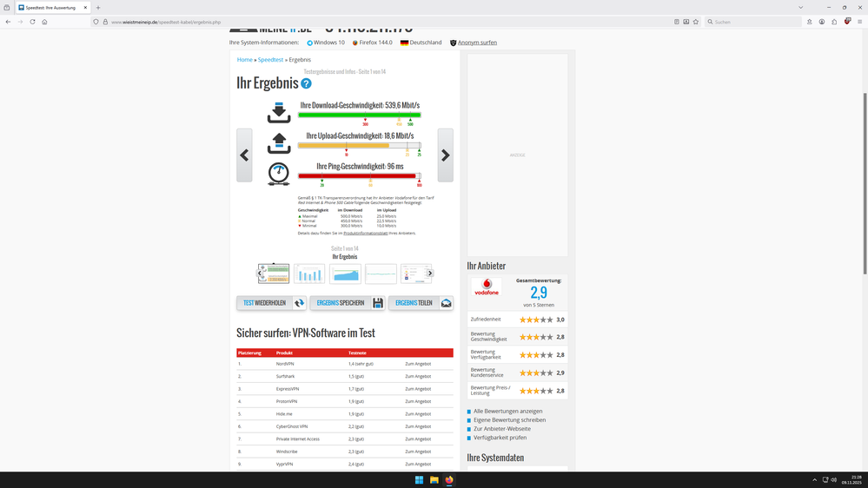Open a new tab with plus icon

click(98, 8)
